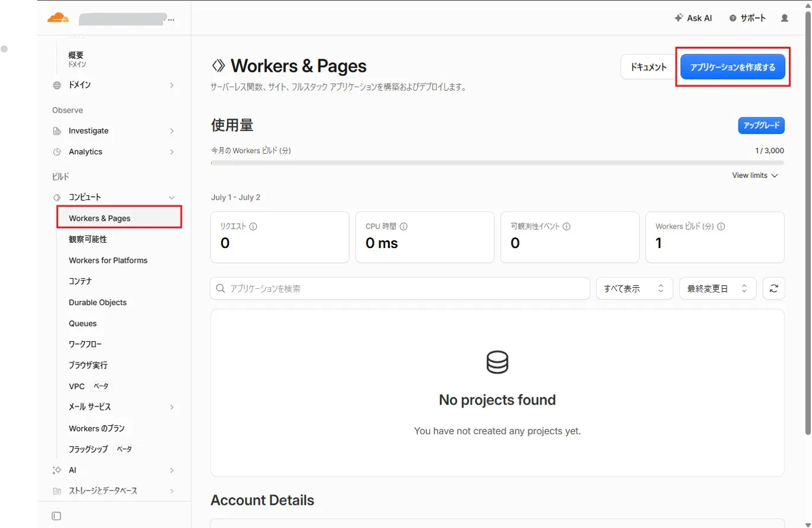Open the ドキュメント button
812x528 pixels.
click(x=648, y=67)
